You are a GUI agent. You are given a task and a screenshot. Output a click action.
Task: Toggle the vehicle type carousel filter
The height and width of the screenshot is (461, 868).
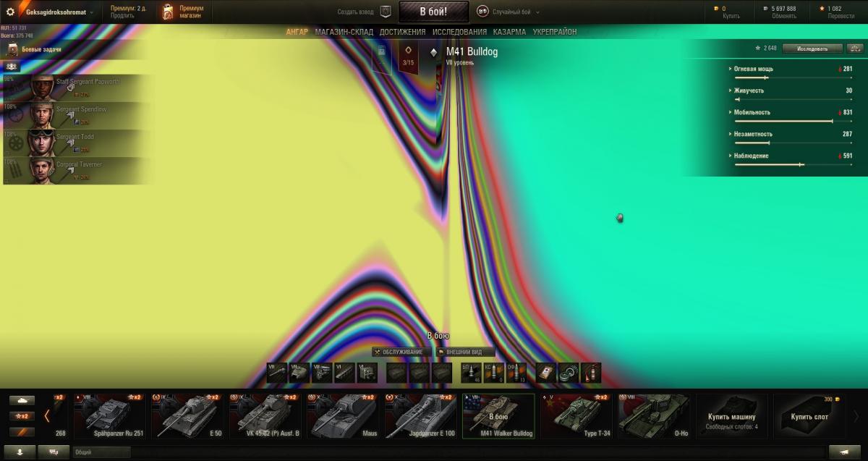click(x=22, y=399)
